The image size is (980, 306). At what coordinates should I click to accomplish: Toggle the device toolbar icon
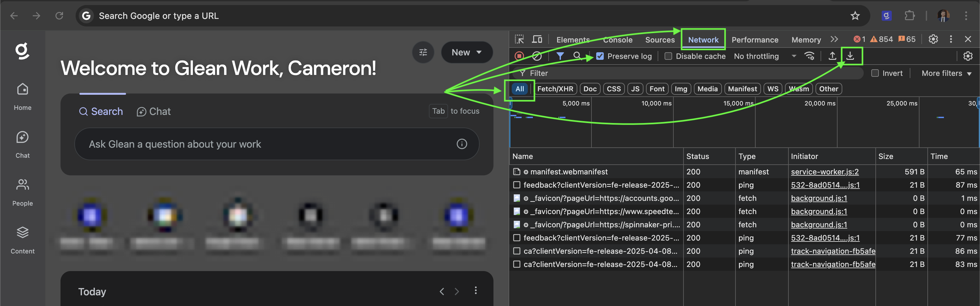coord(537,39)
